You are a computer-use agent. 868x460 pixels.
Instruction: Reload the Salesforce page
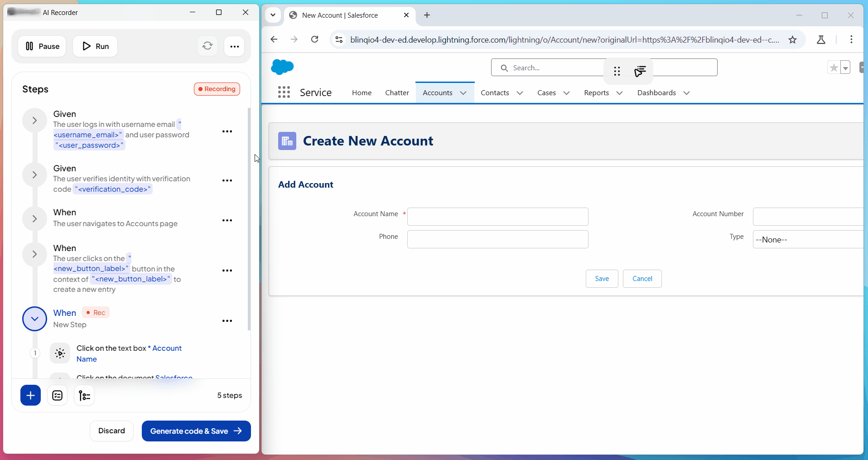(315, 39)
